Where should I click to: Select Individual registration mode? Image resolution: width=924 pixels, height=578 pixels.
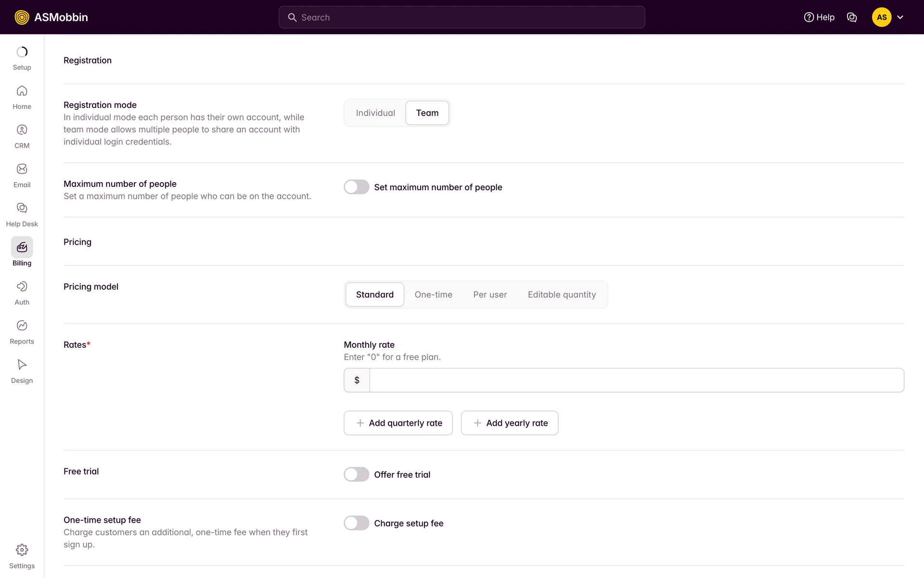point(375,113)
